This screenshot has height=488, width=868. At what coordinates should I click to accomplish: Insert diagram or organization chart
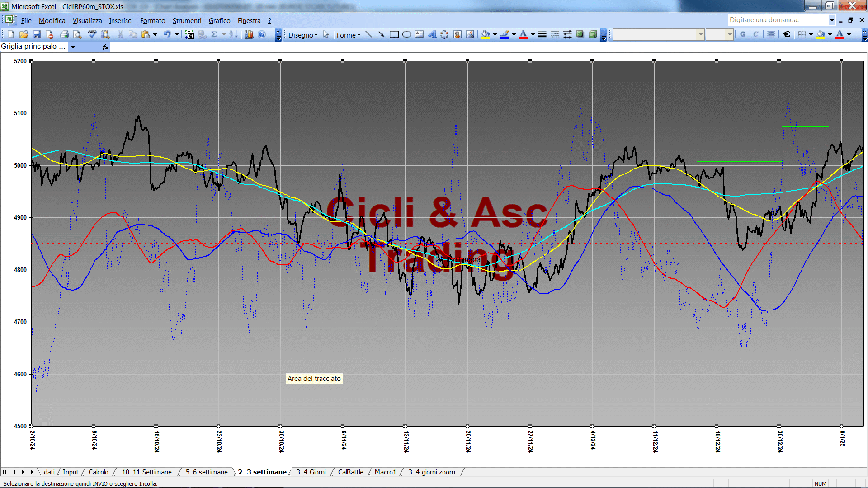coord(444,34)
